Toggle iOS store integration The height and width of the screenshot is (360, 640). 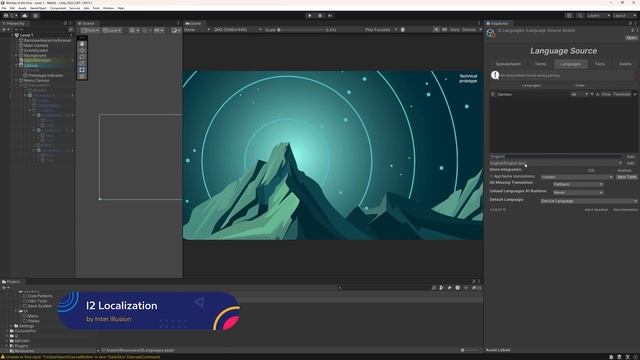pyautogui.click(x=591, y=170)
